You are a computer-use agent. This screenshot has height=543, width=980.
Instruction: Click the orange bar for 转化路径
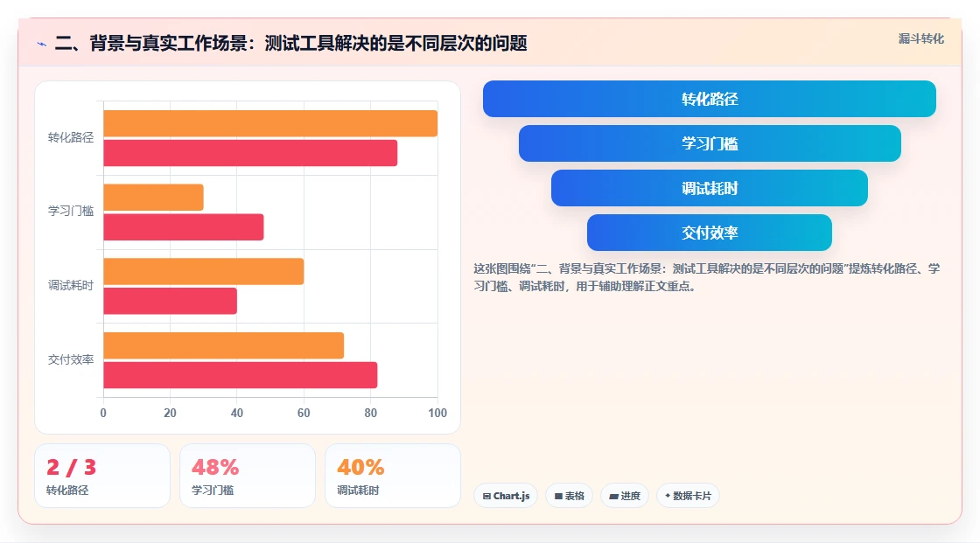[x=270, y=123]
